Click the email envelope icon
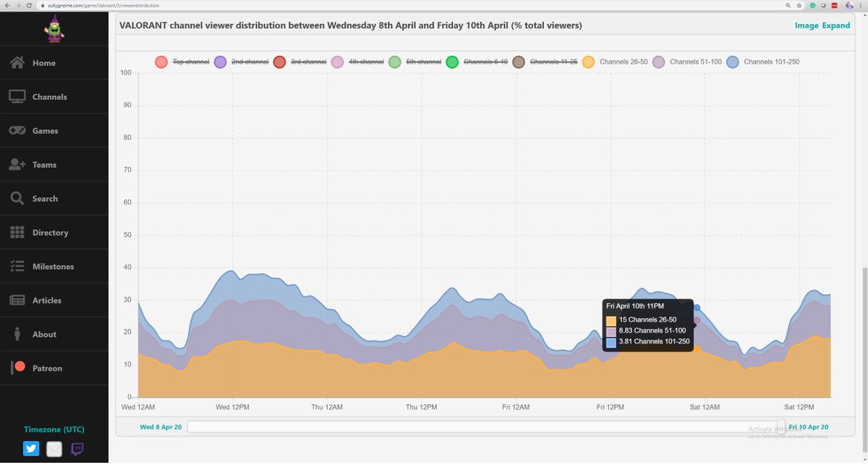Screen dimensions: 868x475 tap(54, 449)
